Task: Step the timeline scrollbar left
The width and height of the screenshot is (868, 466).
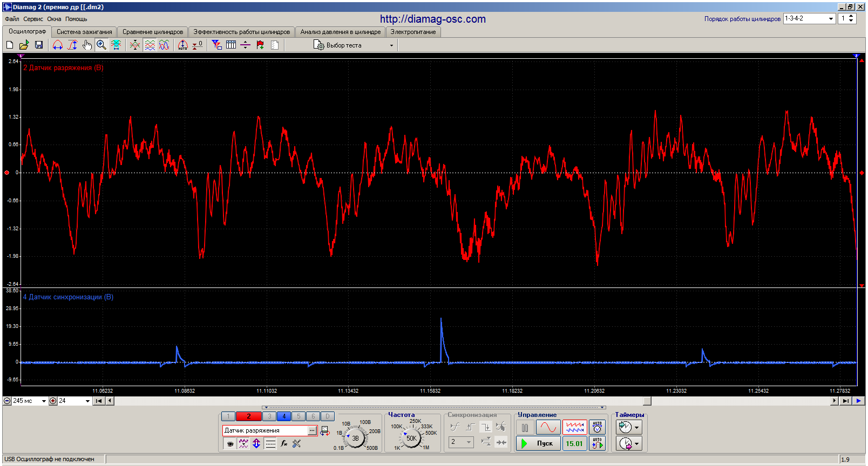Action: (110, 401)
